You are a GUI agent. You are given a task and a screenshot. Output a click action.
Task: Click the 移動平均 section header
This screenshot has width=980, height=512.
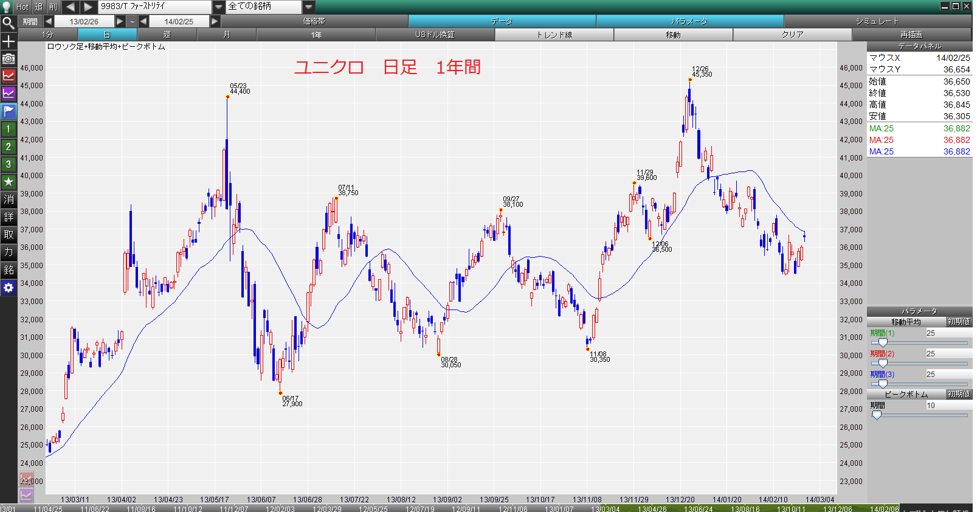(906, 322)
